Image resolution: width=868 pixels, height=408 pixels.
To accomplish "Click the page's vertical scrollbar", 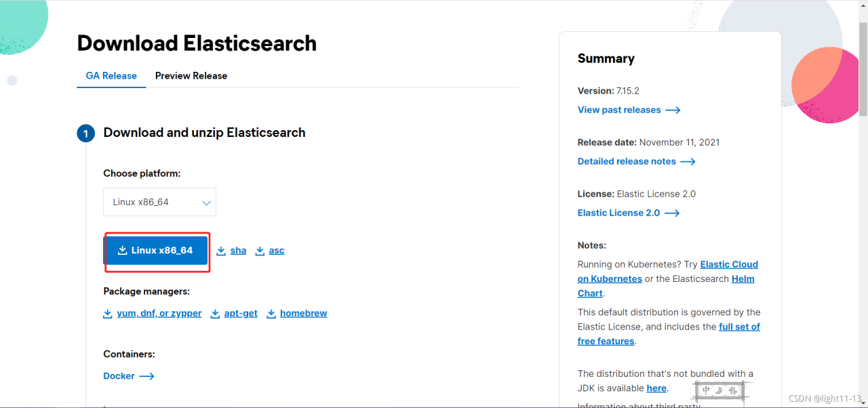I will (x=863, y=68).
